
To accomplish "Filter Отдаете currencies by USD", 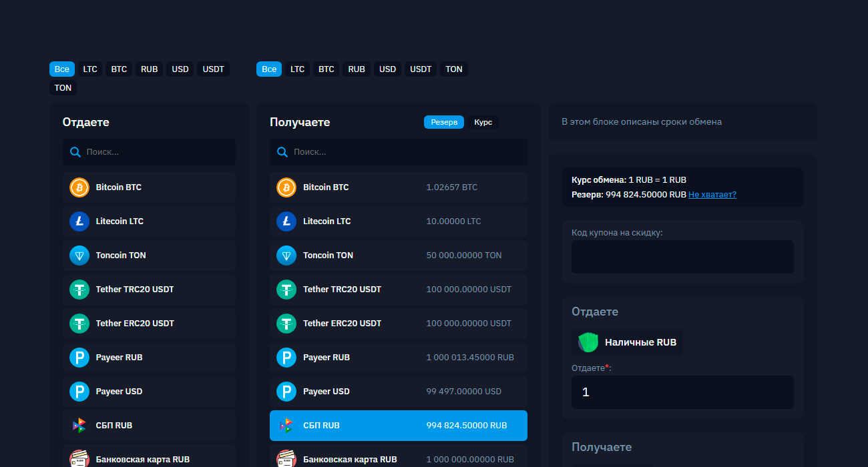I will click(x=180, y=69).
